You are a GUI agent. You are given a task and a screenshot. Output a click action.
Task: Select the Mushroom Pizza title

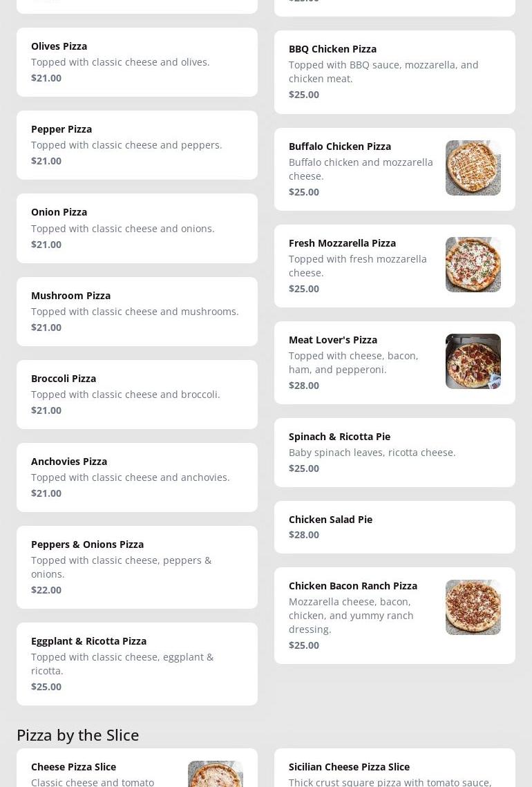[x=70, y=296]
